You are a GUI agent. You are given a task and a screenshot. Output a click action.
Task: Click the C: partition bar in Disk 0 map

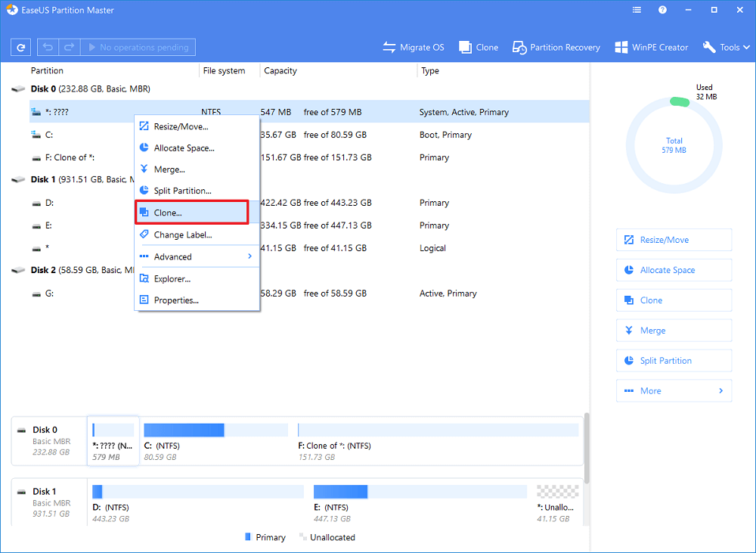coord(215,430)
